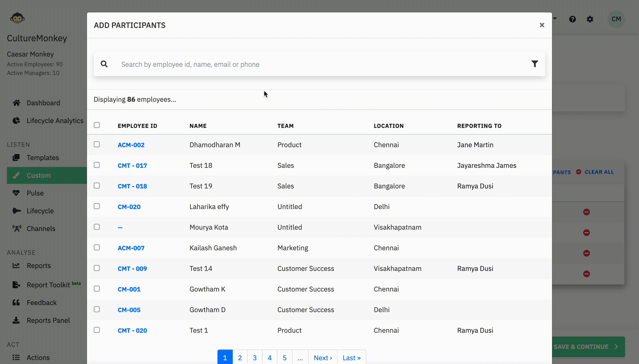This screenshot has height=364, width=639.
Task: Open the CM-020 employee link
Action: pyautogui.click(x=129, y=207)
